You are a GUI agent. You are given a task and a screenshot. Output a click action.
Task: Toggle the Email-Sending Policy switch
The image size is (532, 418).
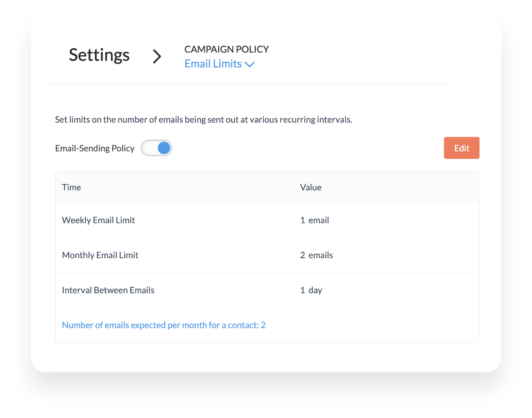[156, 148]
